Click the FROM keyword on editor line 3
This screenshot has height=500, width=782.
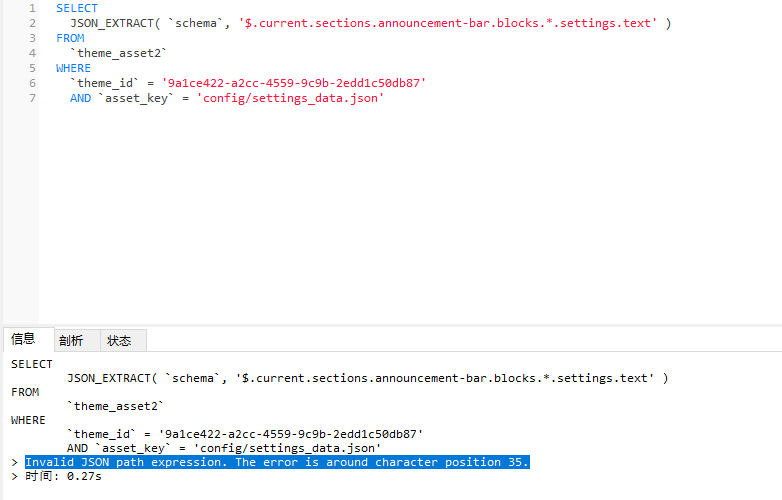[x=70, y=38]
